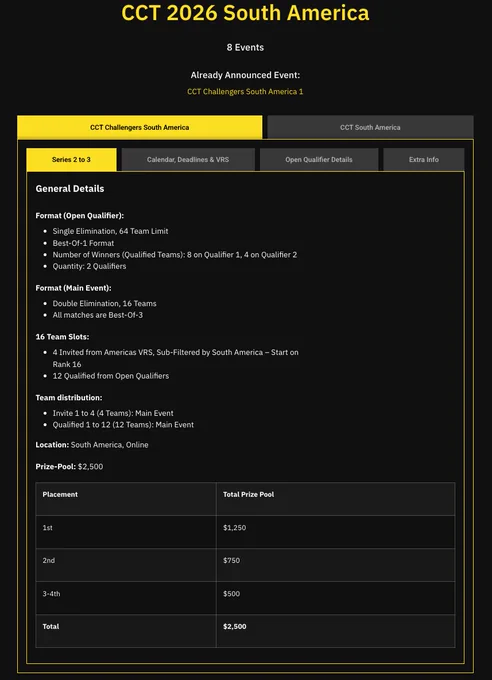Click the Placement column header
This screenshot has height=680, width=492.
pos(126,499)
